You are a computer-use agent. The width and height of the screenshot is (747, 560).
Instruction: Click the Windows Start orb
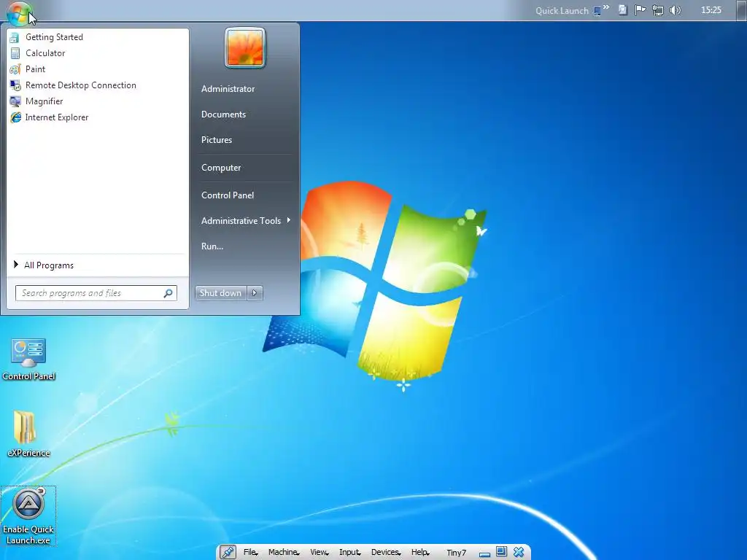(x=19, y=12)
